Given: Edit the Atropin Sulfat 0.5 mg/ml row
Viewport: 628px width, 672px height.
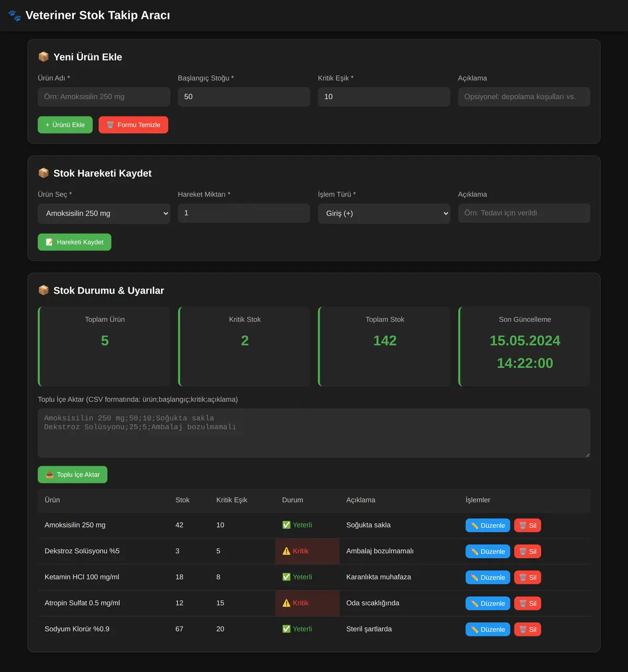Looking at the screenshot, I should 488,603.
